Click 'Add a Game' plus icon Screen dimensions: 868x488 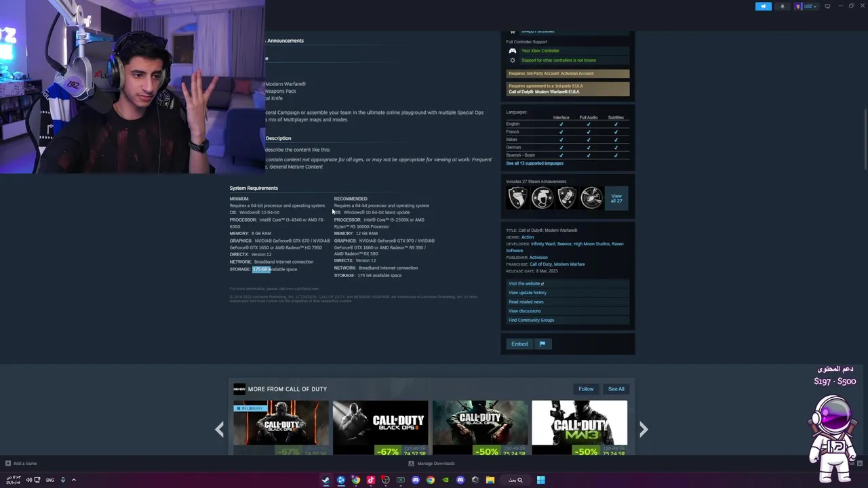8,464
